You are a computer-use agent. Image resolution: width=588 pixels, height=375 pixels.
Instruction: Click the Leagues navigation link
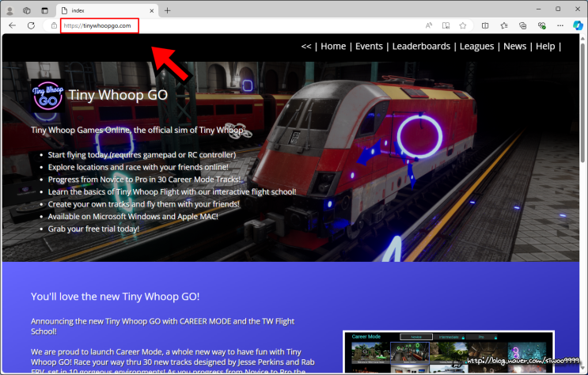tap(476, 46)
